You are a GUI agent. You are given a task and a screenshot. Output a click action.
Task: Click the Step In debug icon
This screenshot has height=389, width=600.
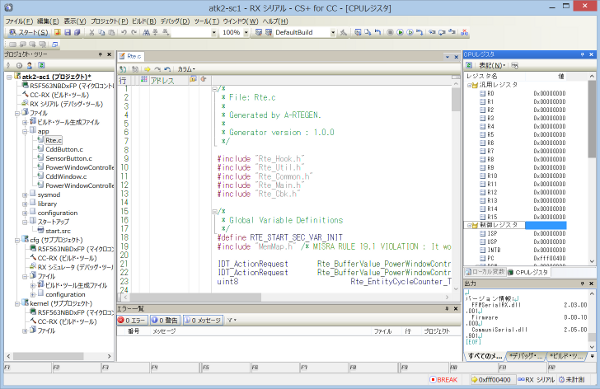pos(432,33)
